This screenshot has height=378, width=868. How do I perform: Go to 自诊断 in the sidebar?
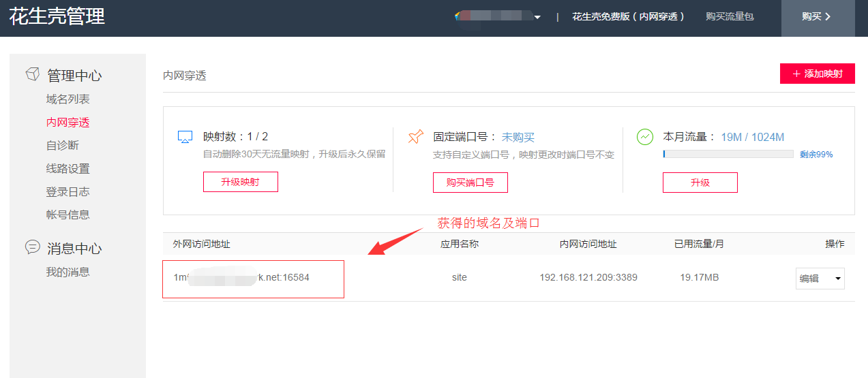click(62, 146)
